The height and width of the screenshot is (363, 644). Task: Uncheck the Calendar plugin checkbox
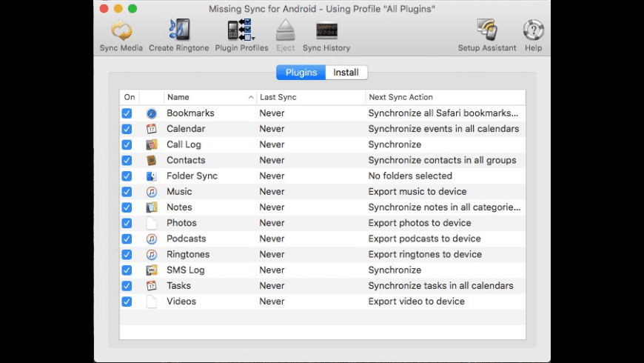tap(127, 129)
